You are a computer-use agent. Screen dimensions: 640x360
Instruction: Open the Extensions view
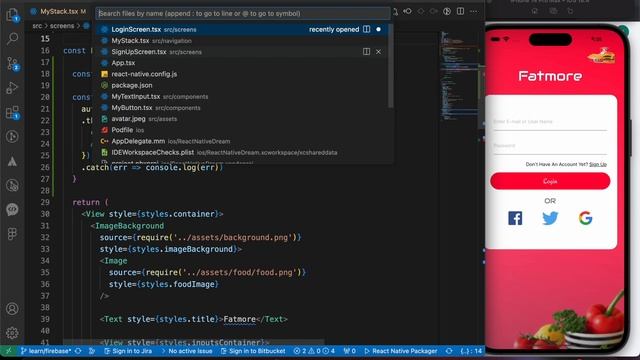coord(12,112)
